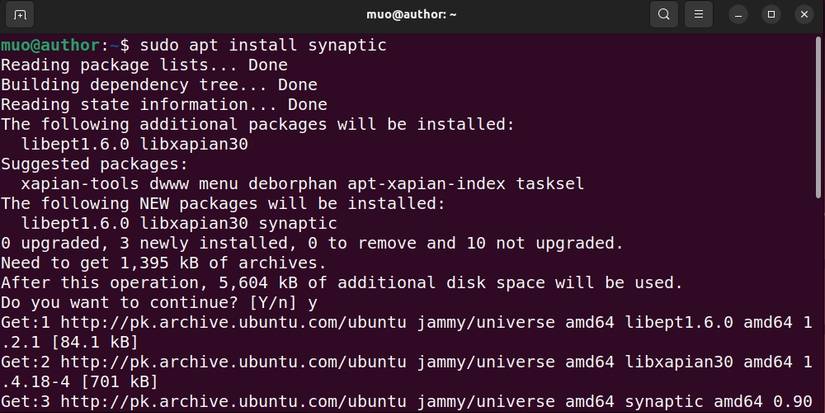
Task: Click synaptic in the NEW packages list
Action: click(x=298, y=223)
